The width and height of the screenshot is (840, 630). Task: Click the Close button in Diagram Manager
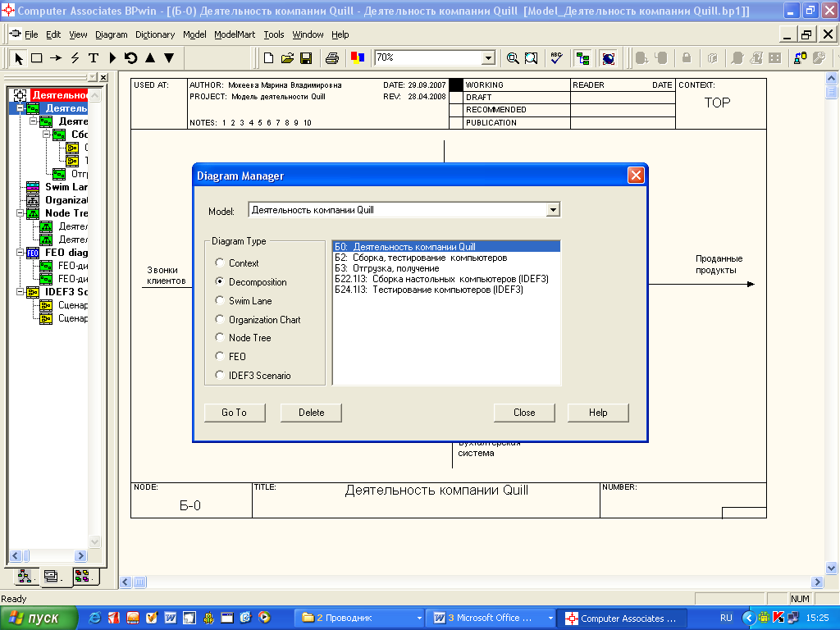[x=524, y=413]
